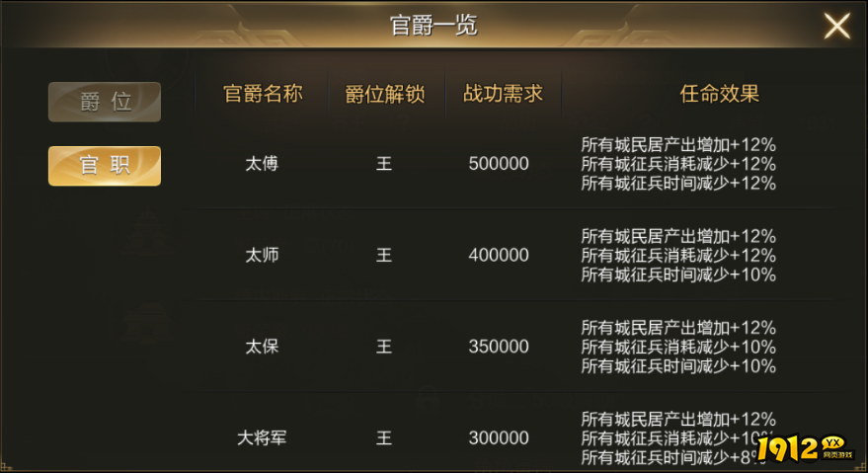Screen dimensions: 868x473
Task: Select the 太保 title row
Action: (262, 347)
